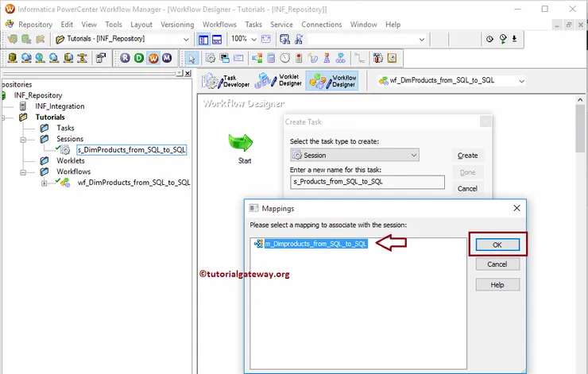The image size is (588, 374).
Task: Click the Assignment task calculator icon
Action: (271, 58)
